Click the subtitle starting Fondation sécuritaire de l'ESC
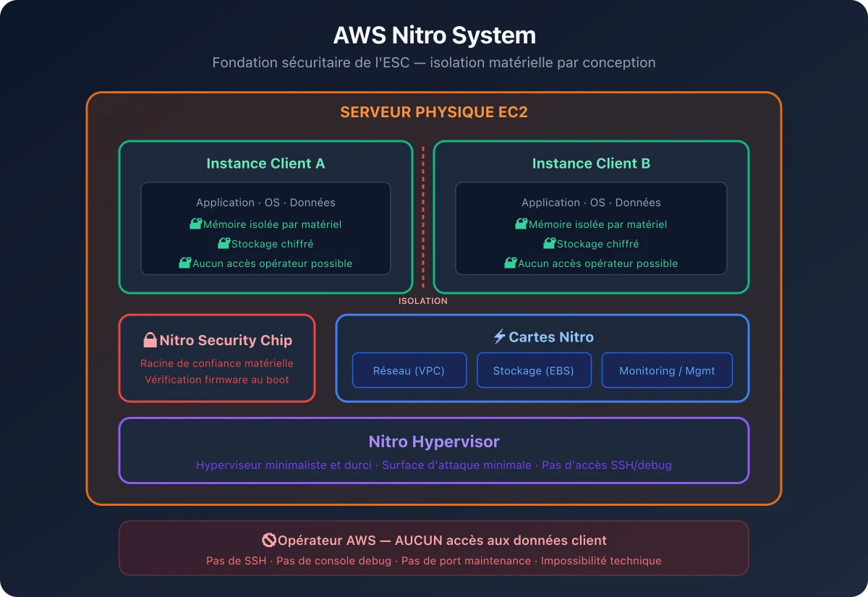868x597 pixels. pyautogui.click(x=434, y=63)
